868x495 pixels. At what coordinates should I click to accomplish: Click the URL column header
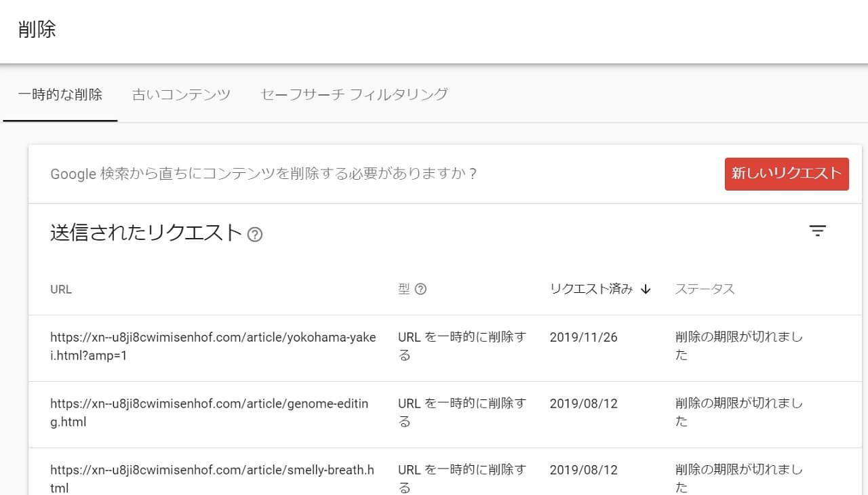(x=61, y=290)
